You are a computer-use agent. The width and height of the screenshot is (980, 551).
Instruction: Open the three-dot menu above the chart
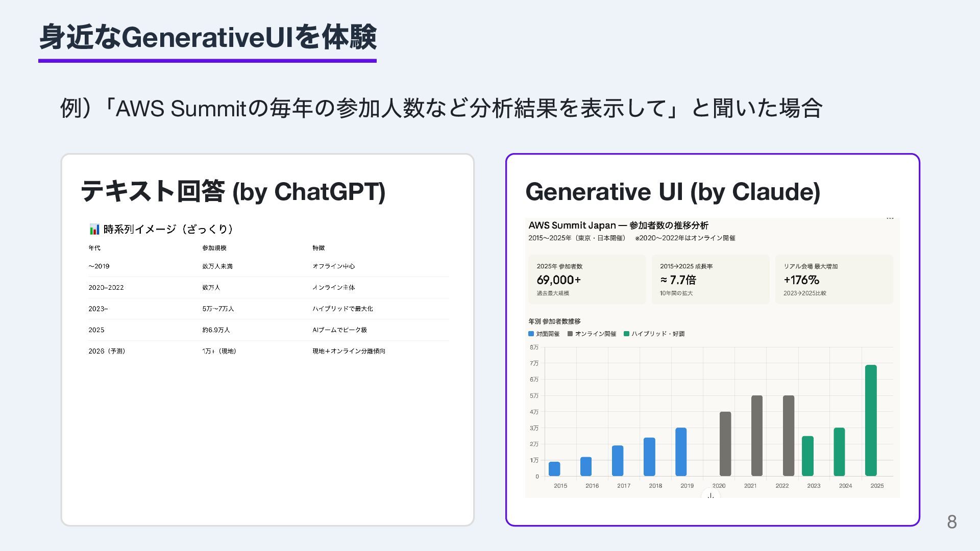pyautogui.click(x=890, y=218)
